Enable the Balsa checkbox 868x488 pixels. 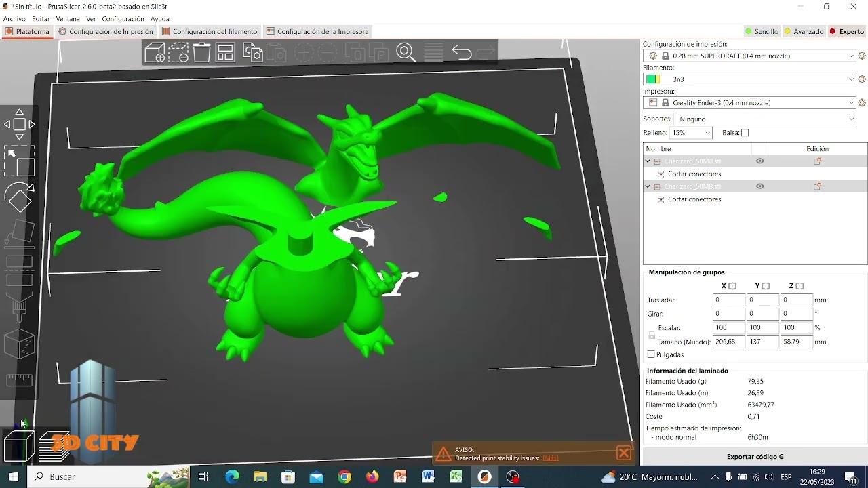[745, 133]
